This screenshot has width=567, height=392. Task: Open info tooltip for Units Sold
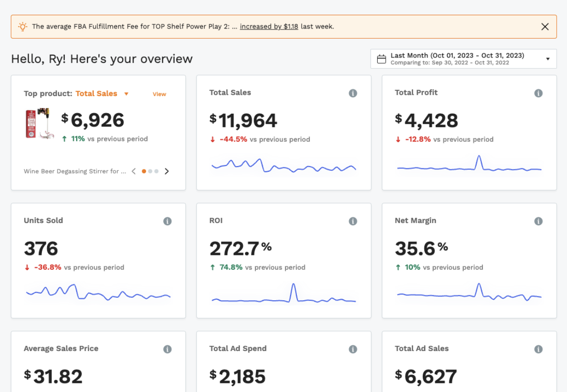[x=167, y=221]
